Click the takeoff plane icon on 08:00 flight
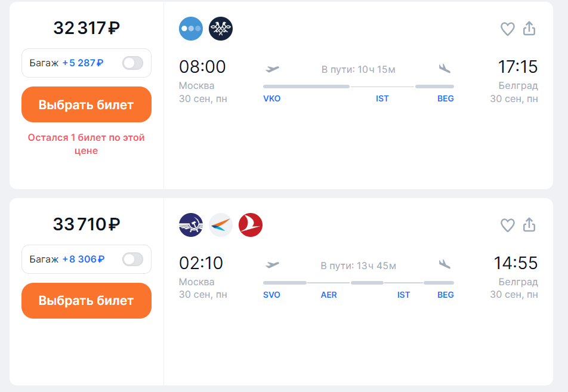The width and height of the screenshot is (568, 392). tap(272, 69)
